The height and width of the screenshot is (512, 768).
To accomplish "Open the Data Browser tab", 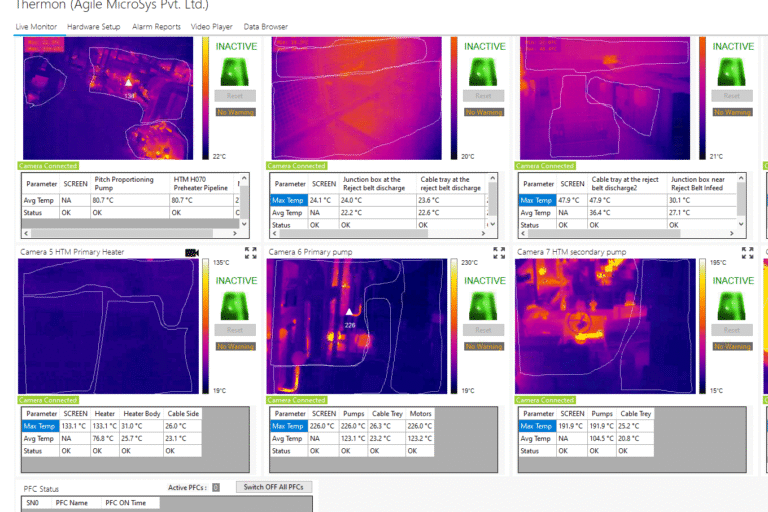I will point(265,27).
